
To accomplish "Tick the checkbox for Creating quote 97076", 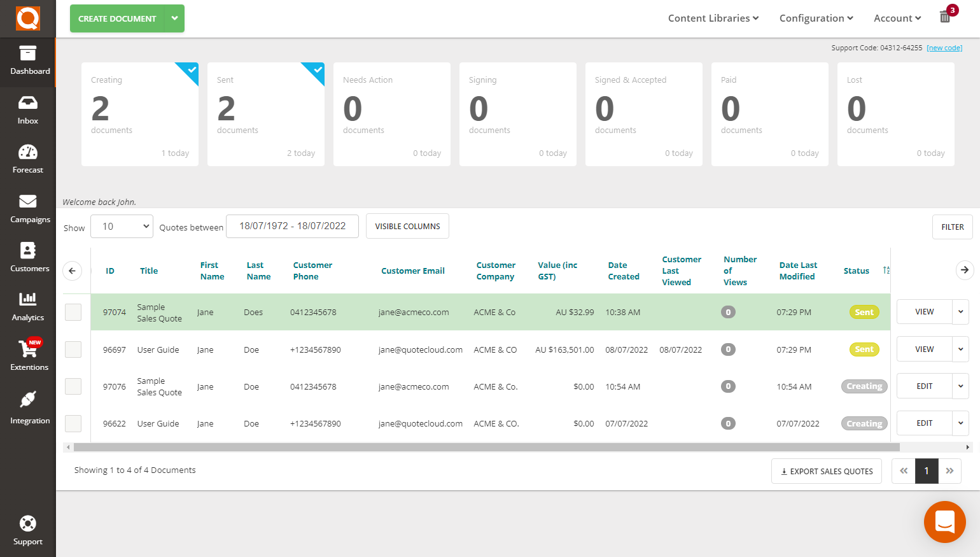I will pyautogui.click(x=72, y=386).
